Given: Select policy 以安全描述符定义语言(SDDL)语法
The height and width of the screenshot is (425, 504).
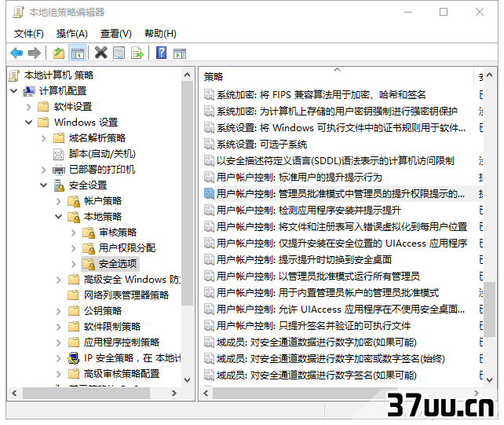Looking at the screenshot, I should click(335, 160).
